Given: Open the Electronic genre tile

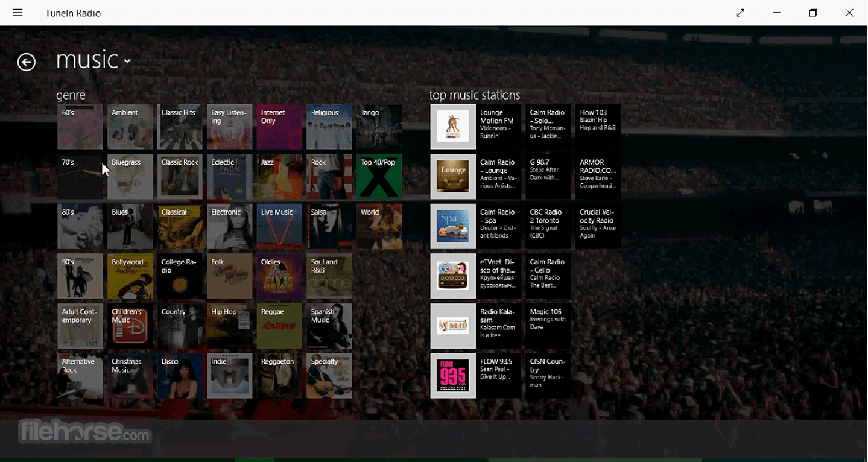Looking at the screenshot, I should point(230,227).
